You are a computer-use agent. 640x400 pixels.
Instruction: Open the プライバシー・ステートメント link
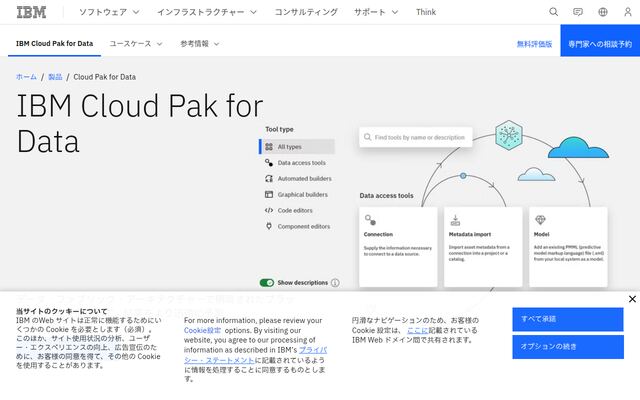pos(256,355)
